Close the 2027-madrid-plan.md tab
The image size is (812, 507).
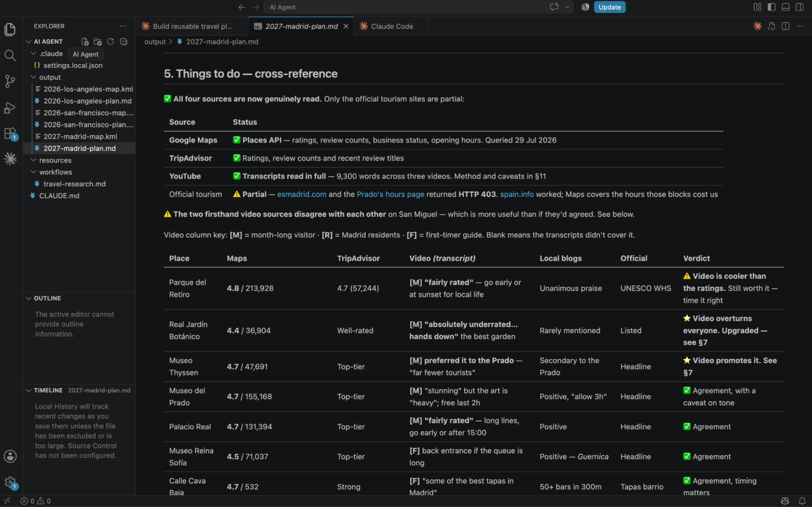tap(346, 26)
